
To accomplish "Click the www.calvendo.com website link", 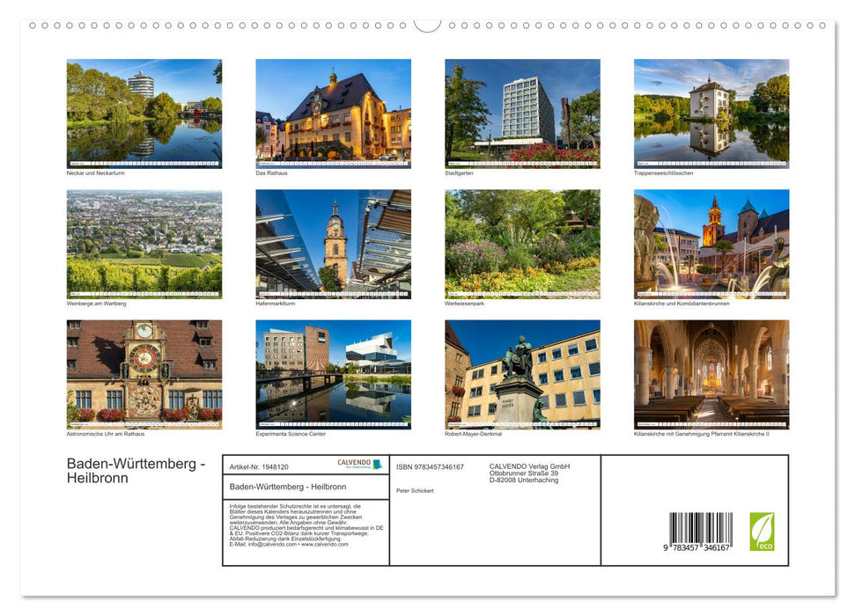I will (x=324, y=544).
